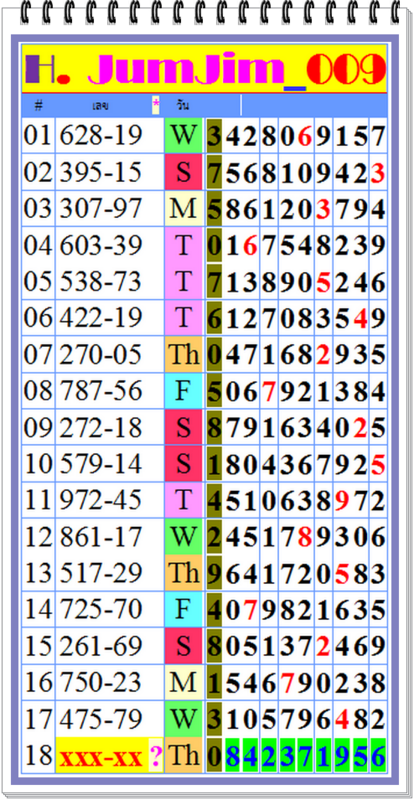Click the green "W" day cell in row 12
The image size is (414, 800).
coord(183,536)
